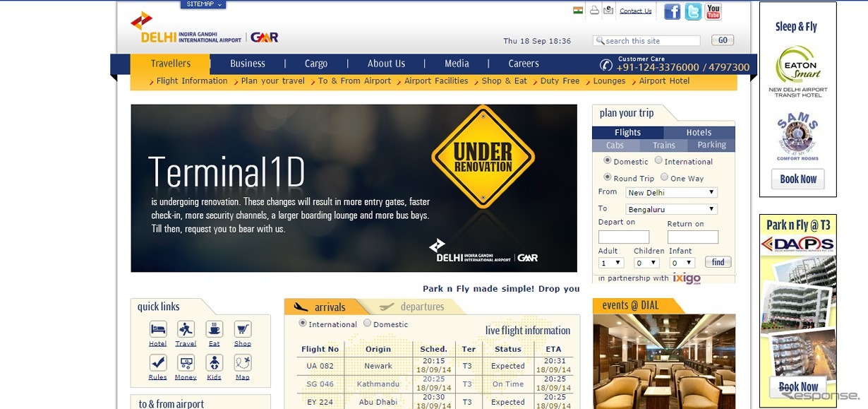The image size is (868, 409).
Task: Click the Depart on date field
Action: (624, 237)
